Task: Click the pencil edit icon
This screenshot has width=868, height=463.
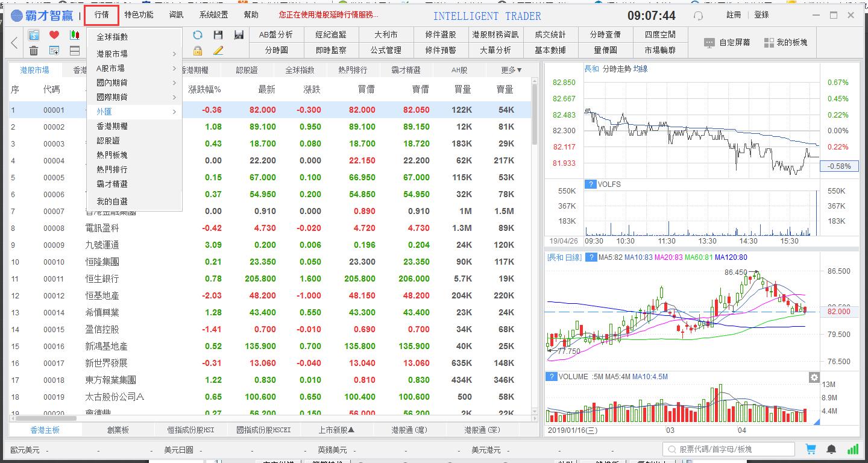Action: click(218, 51)
